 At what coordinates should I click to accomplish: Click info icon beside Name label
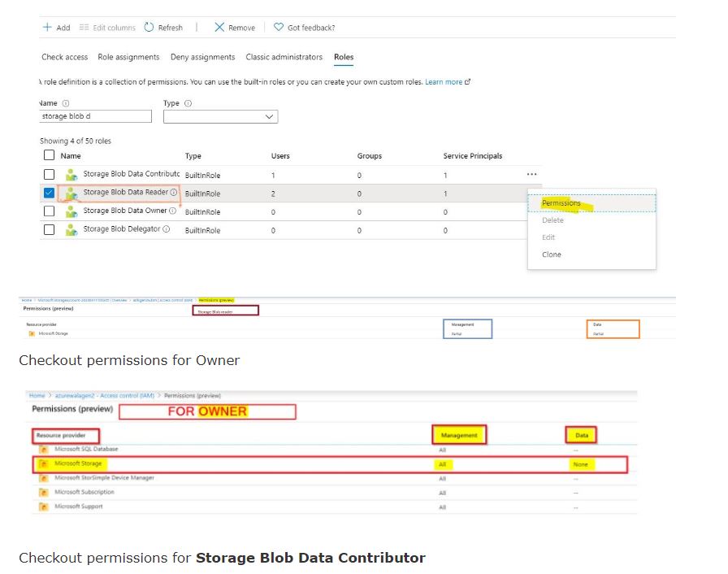[x=66, y=103]
